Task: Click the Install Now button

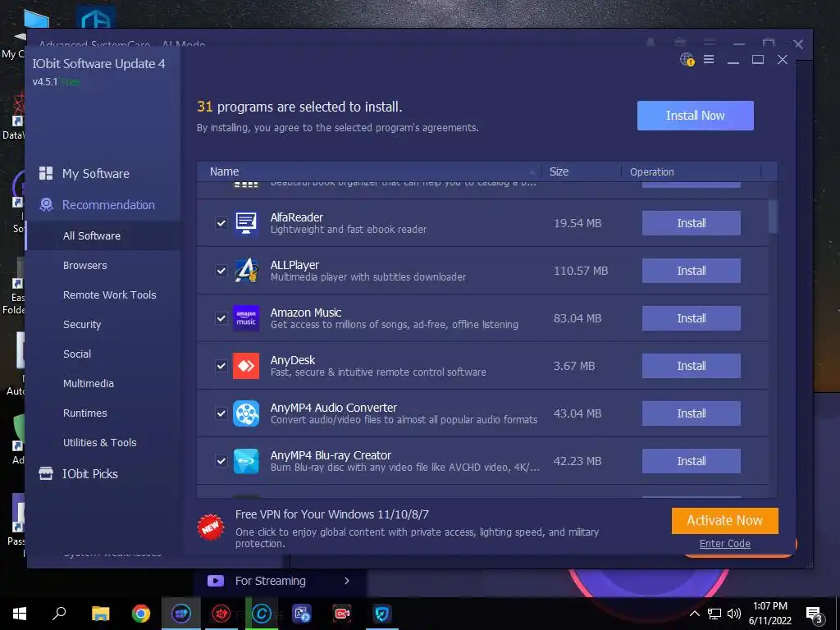Action: click(x=696, y=115)
